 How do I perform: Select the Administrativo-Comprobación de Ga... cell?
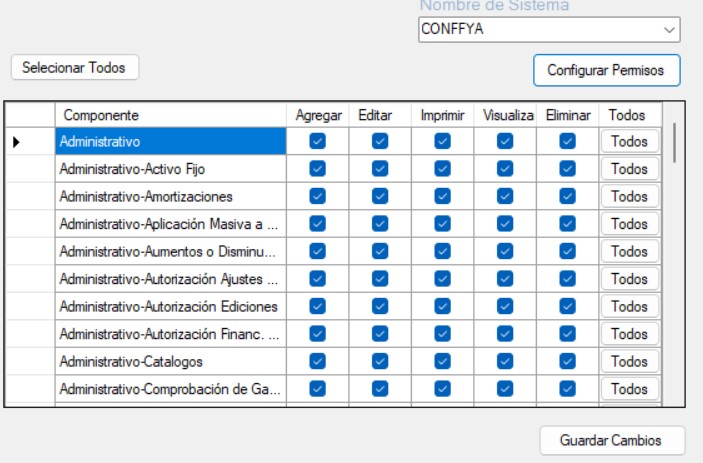coord(171,389)
